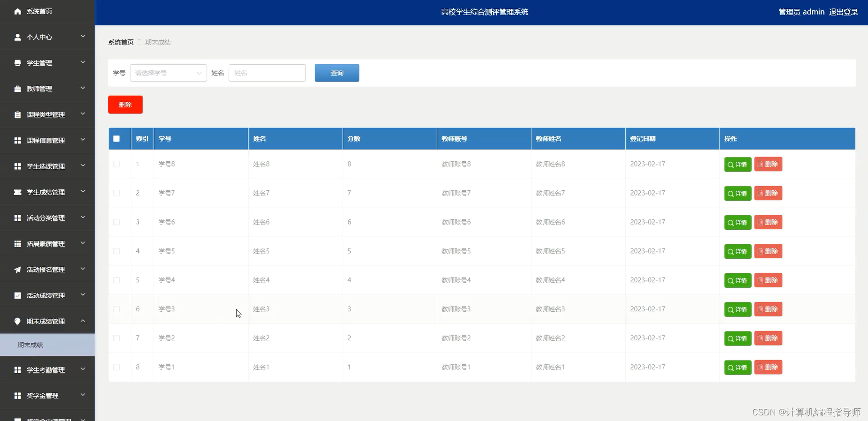Viewport: 868px width, 421px height.
Task: Click the bulb icon for 期末成绩管理
Action: (x=17, y=321)
